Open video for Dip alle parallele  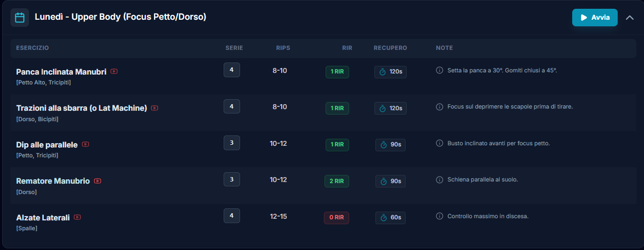click(86, 145)
